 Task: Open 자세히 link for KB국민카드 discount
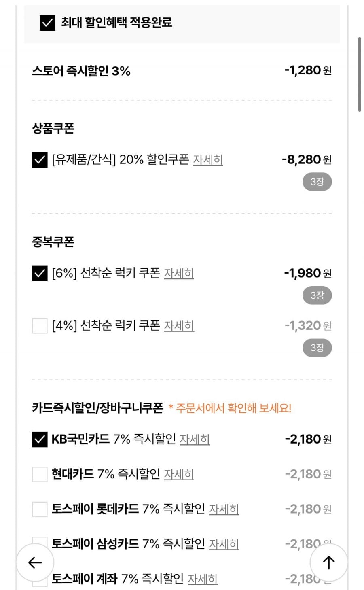tap(195, 439)
